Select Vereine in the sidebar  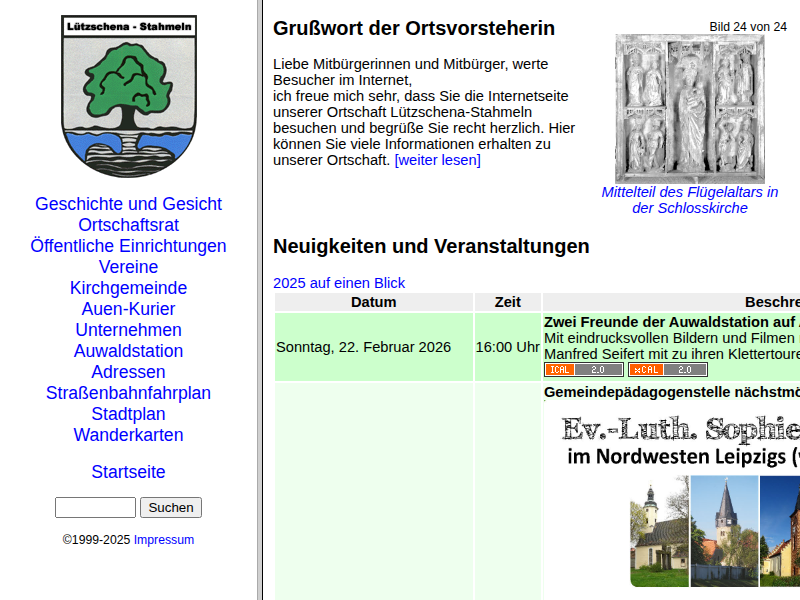pos(128,267)
